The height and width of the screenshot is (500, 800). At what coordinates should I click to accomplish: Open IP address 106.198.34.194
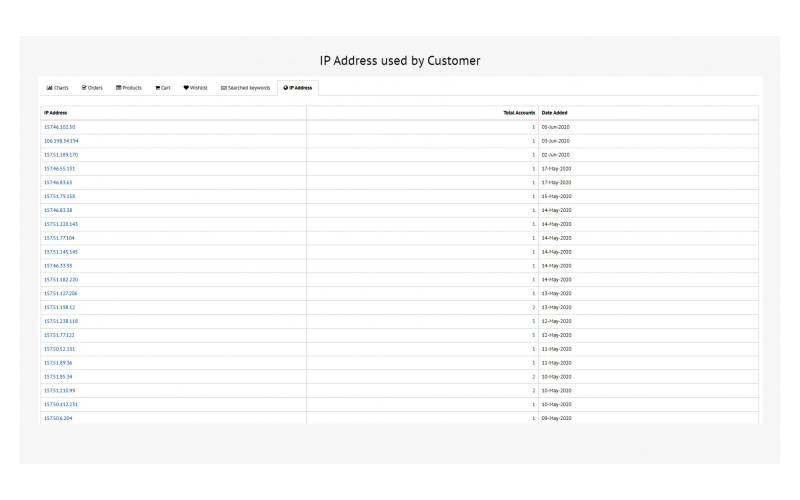61,141
